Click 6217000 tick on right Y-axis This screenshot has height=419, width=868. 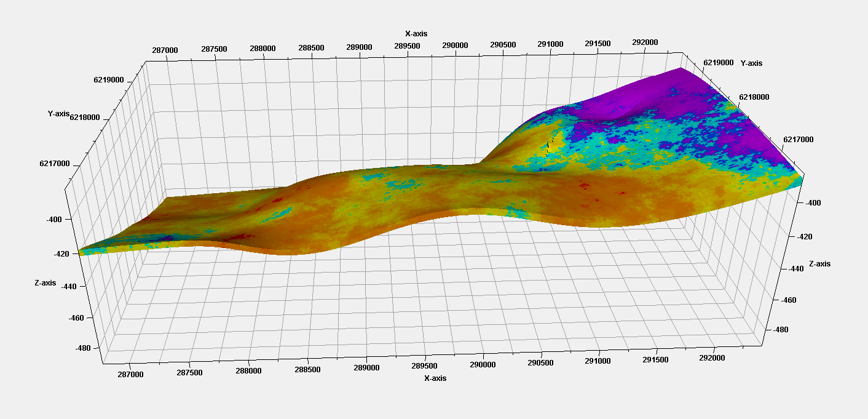798,140
